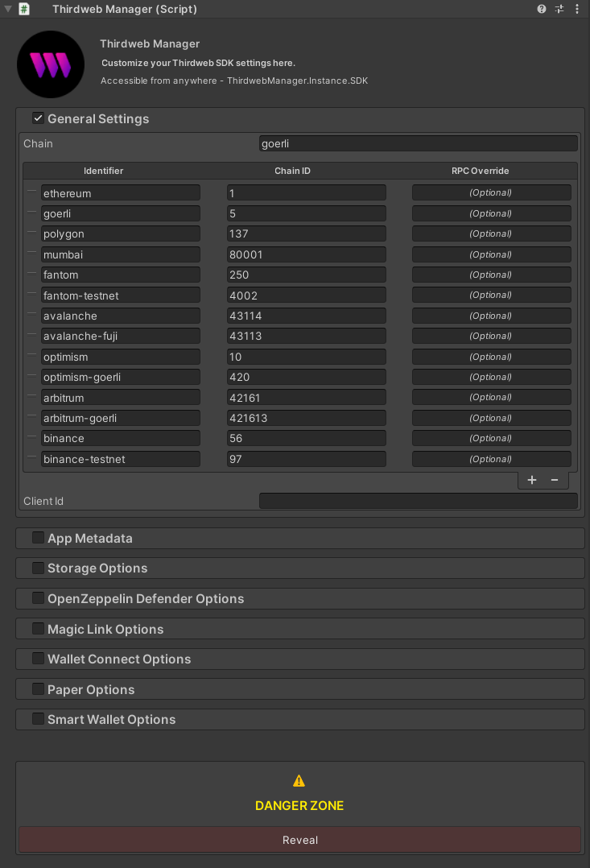This screenshot has height=868, width=590.
Task: Edit the Chain ID field with 421613
Action: [307, 418]
